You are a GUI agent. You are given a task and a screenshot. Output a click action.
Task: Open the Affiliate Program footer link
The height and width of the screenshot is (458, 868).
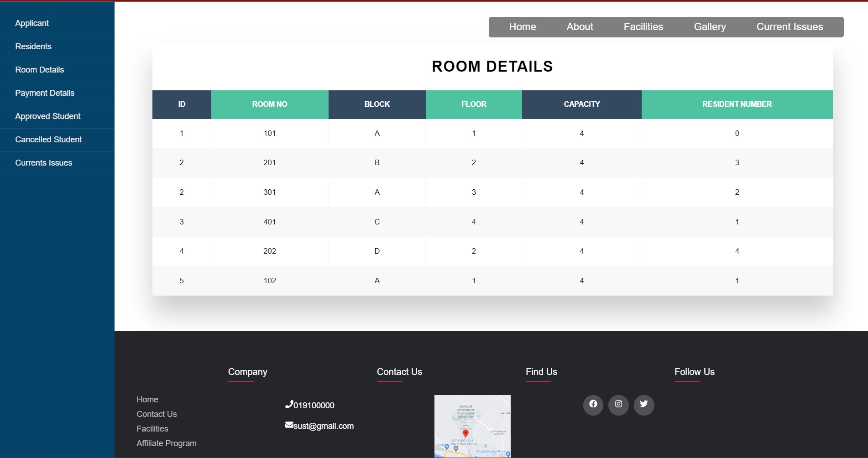click(167, 443)
